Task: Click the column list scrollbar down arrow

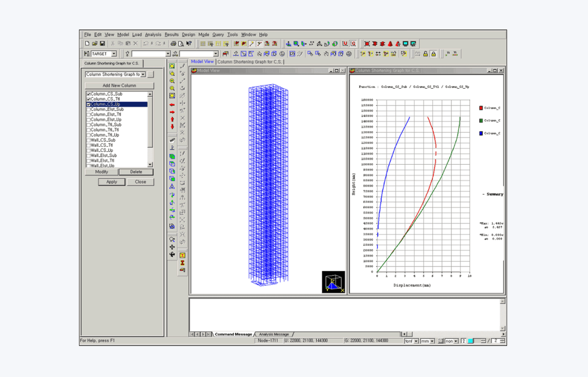Action: [150, 164]
